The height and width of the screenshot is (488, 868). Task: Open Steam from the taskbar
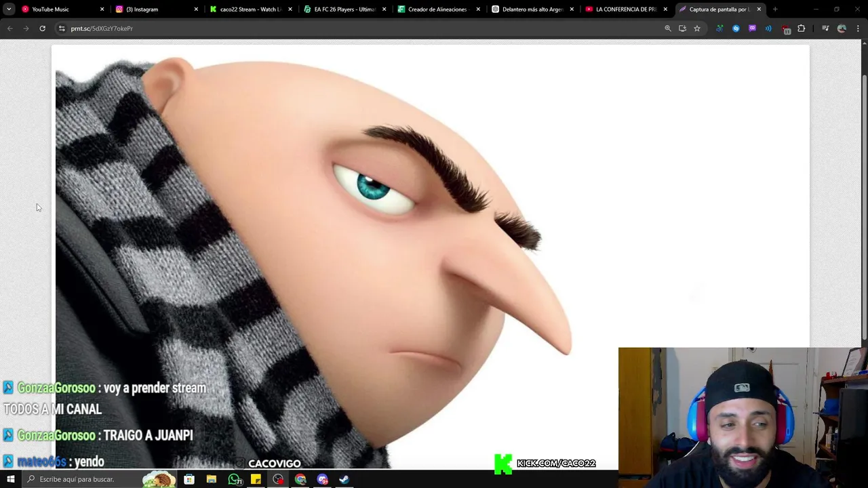[344, 479]
